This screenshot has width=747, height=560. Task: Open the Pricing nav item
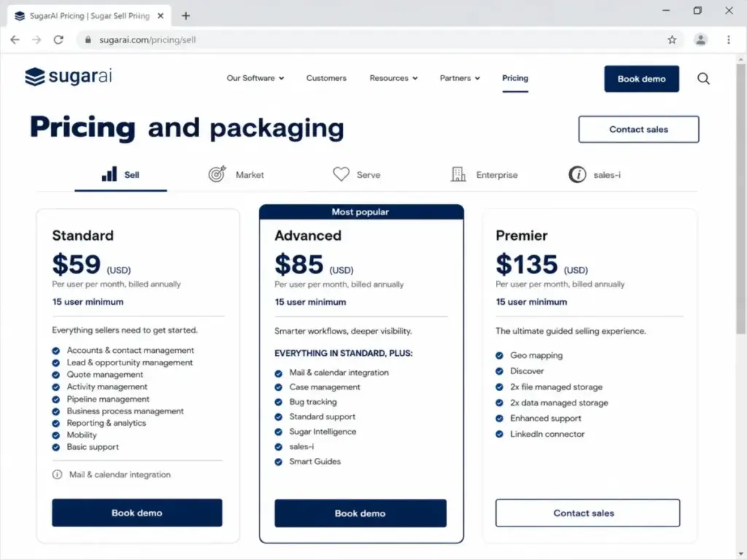point(515,78)
